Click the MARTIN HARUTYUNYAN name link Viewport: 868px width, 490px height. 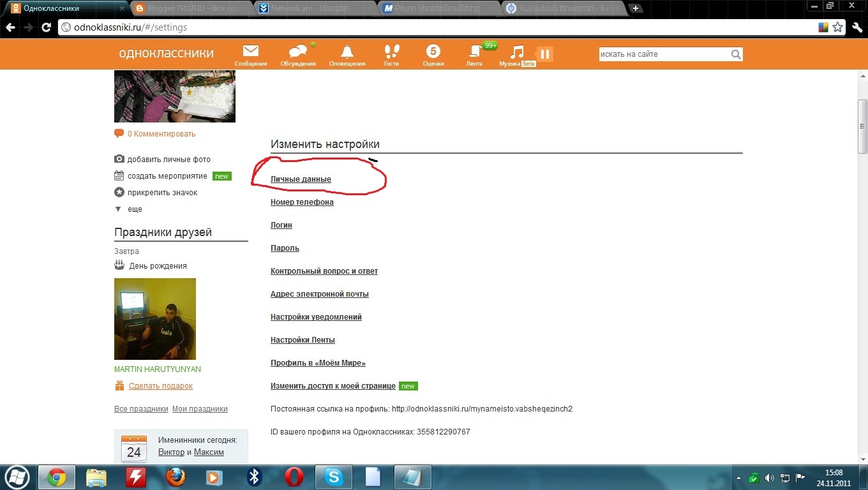click(158, 369)
